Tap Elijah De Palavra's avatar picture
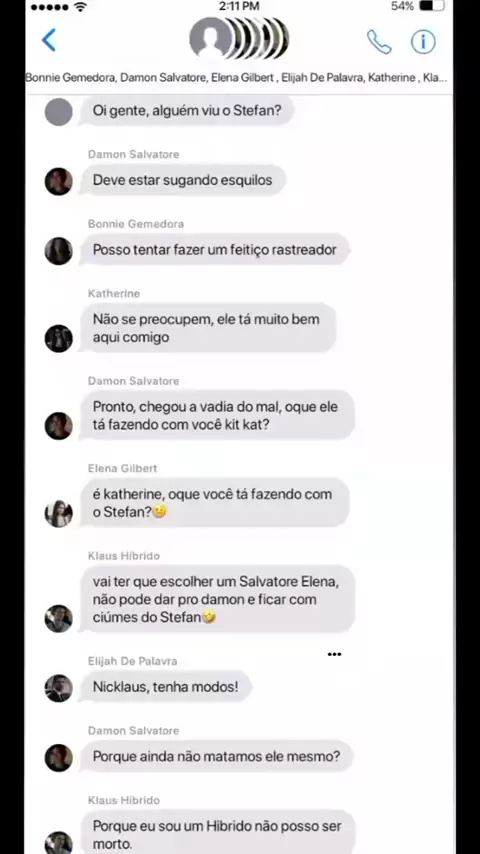Viewport: 480px width, 854px height. 58,688
